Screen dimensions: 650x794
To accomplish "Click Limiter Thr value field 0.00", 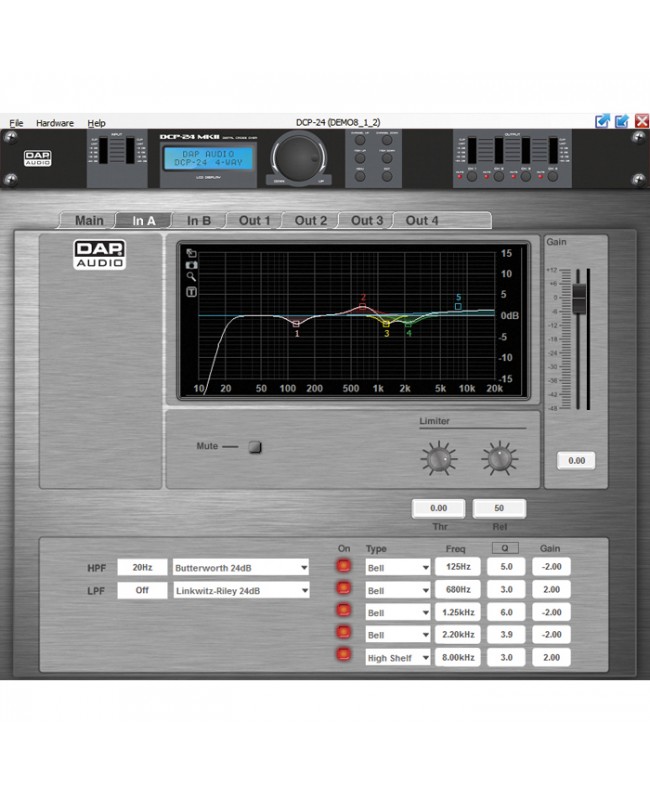I will coord(438,508).
